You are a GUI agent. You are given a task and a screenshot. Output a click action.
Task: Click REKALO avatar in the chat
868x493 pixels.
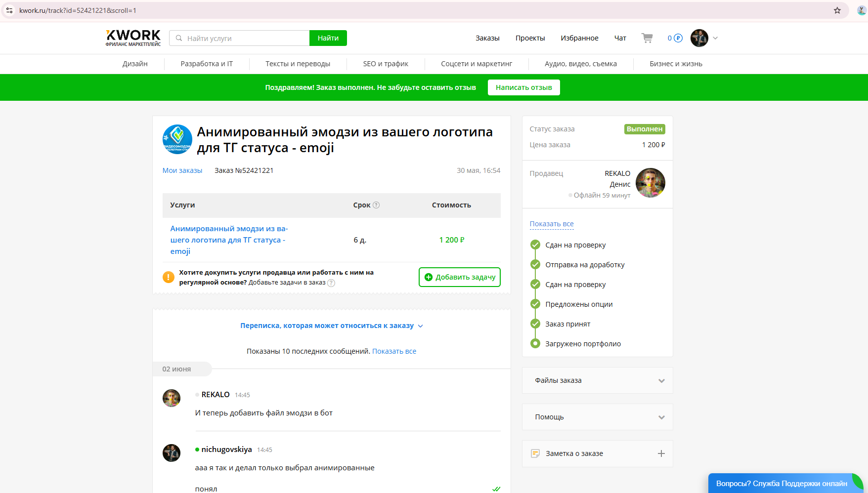pos(172,398)
